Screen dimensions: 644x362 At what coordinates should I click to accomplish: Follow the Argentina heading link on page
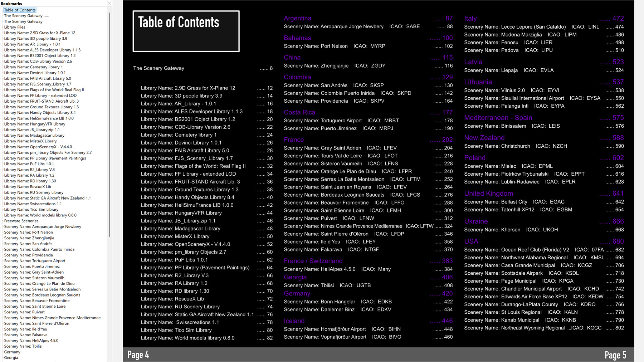(x=298, y=18)
